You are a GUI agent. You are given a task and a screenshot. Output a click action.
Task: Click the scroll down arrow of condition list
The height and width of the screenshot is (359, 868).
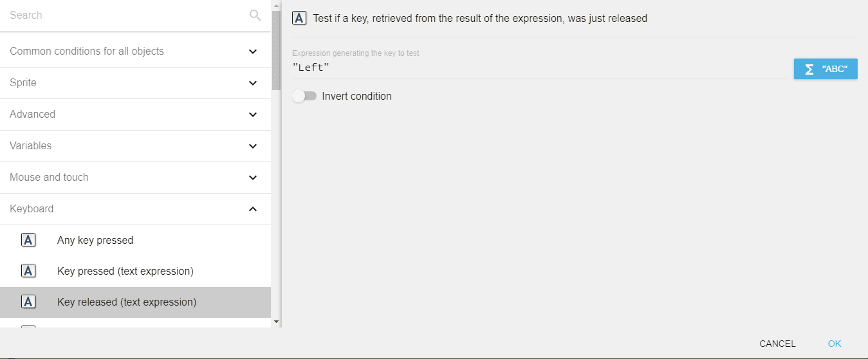(276, 321)
